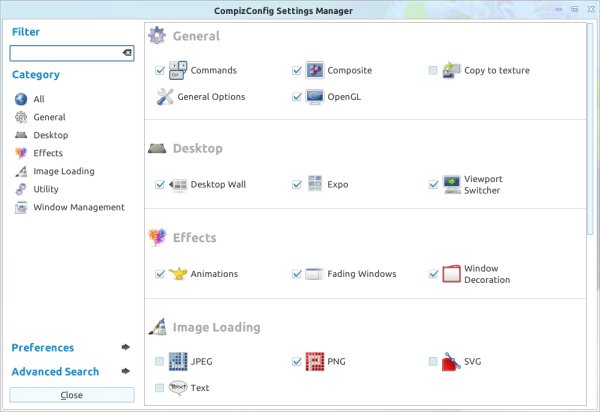Enable the SVG plugin checkbox

(433, 362)
